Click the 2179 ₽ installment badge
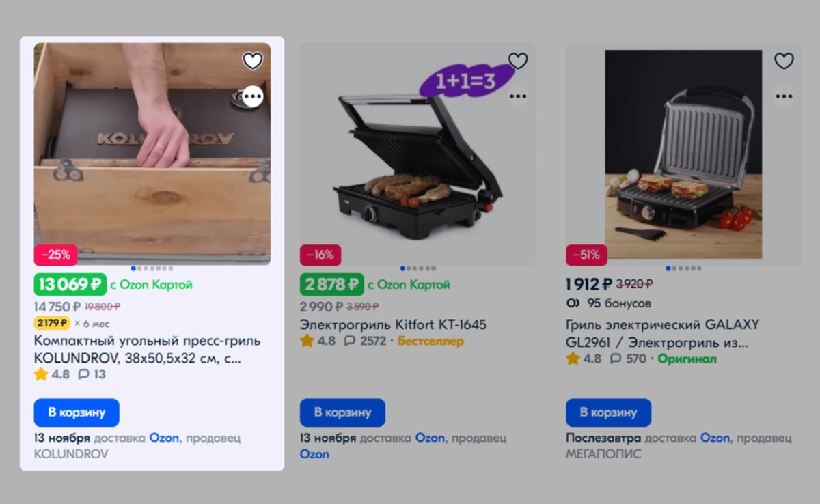Screen dimensions: 820x504 (52, 323)
